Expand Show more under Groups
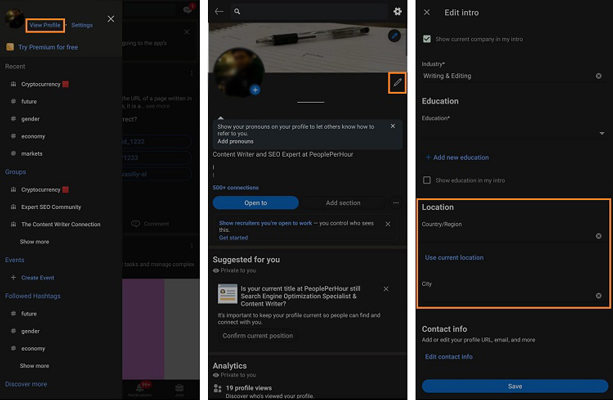This screenshot has height=400, width=613. point(34,242)
